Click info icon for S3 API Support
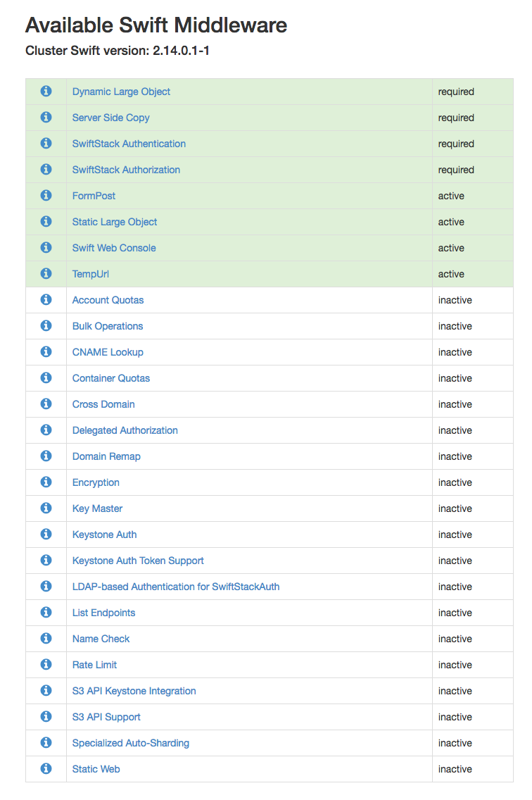532x800 pixels. coord(46,717)
